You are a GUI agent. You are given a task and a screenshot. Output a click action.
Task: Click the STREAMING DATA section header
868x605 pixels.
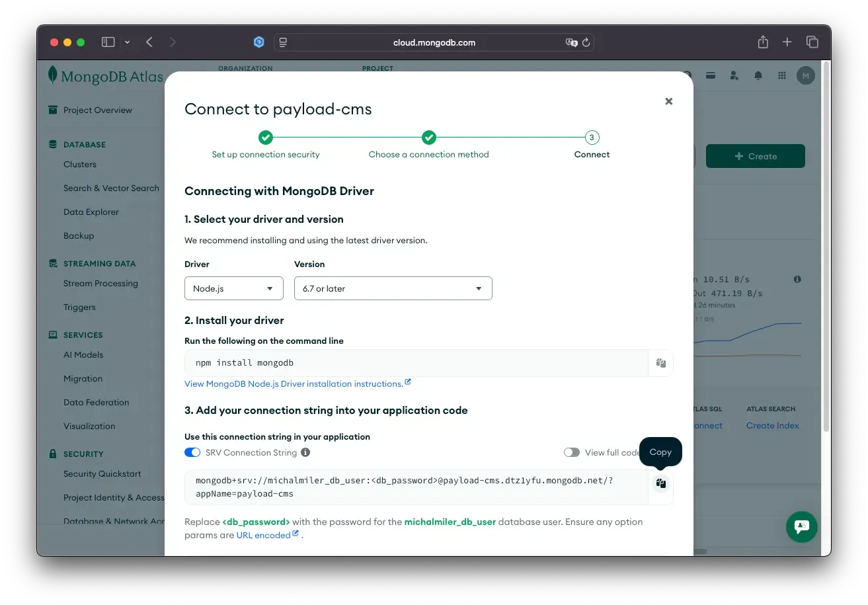tap(99, 263)
